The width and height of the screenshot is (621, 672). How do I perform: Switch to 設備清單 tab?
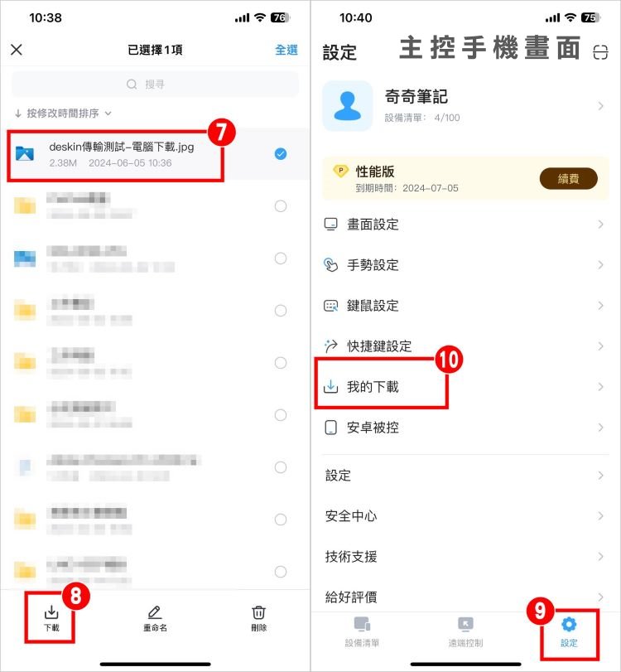tap(362, 631)
